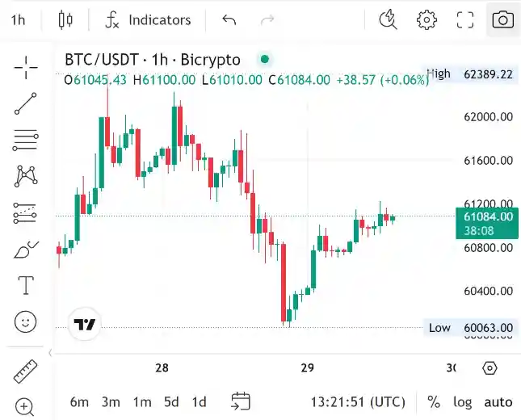521x420 pixels.
Task: Click the undo arrow button
Action: tap(229, 20)
